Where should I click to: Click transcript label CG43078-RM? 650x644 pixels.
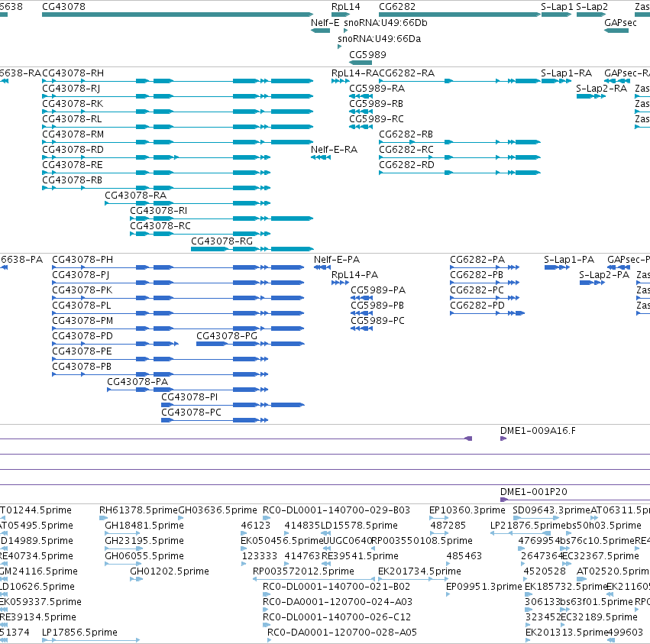tap(73, 134)
